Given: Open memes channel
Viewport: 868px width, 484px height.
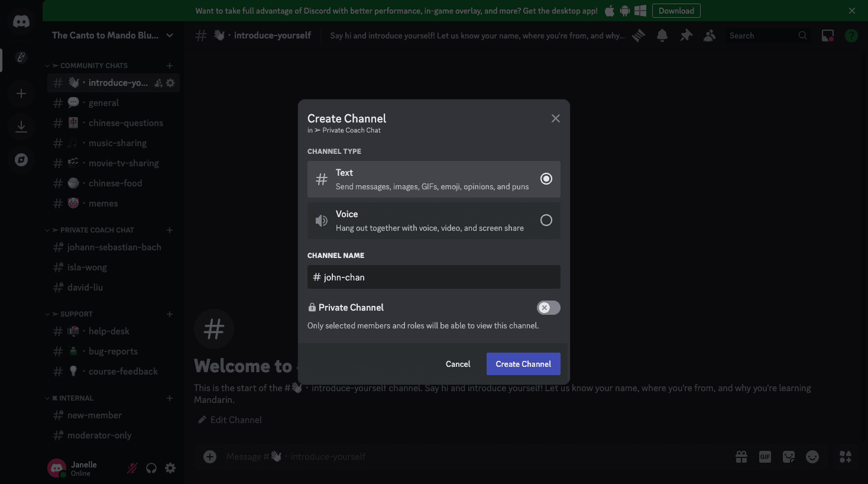Looking at the screenshot, I should [114, 204].
